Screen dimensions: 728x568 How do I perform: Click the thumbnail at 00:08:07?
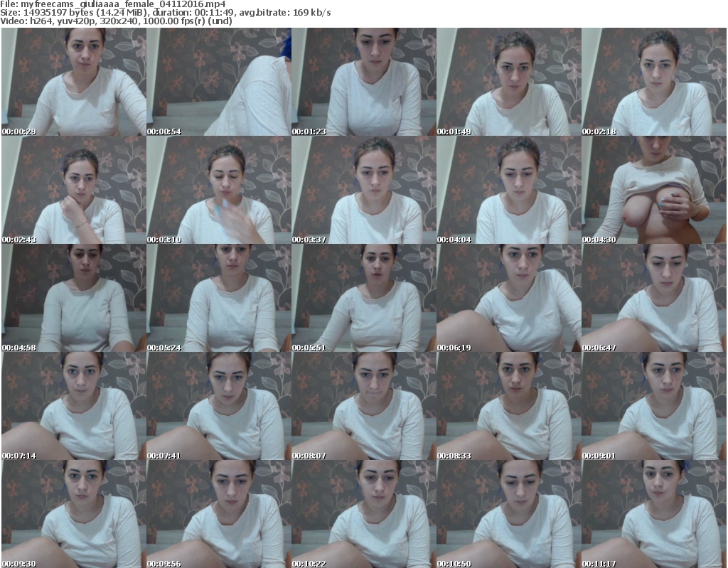364,407
